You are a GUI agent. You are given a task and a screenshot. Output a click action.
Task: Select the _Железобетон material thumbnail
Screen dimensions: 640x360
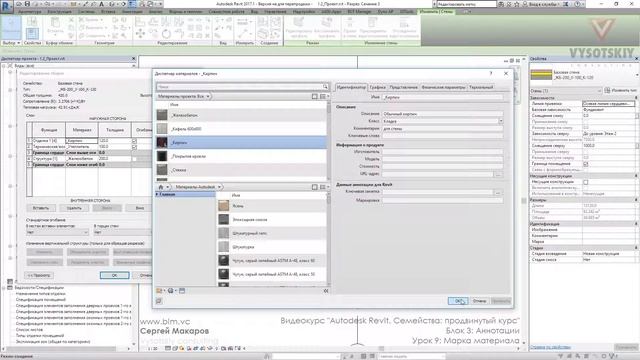click(162, 115)
